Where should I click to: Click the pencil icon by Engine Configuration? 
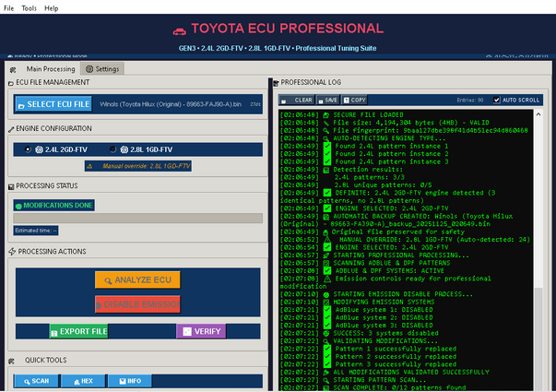(11, 129)
